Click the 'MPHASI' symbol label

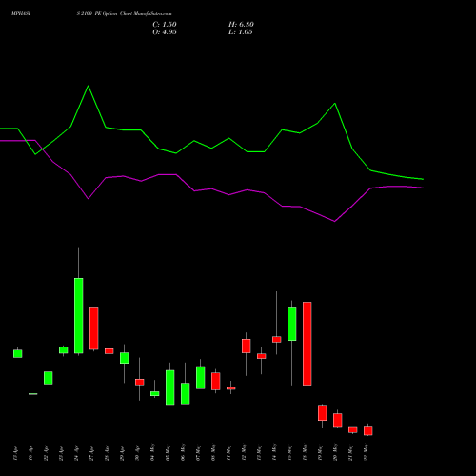pos(21,14)
